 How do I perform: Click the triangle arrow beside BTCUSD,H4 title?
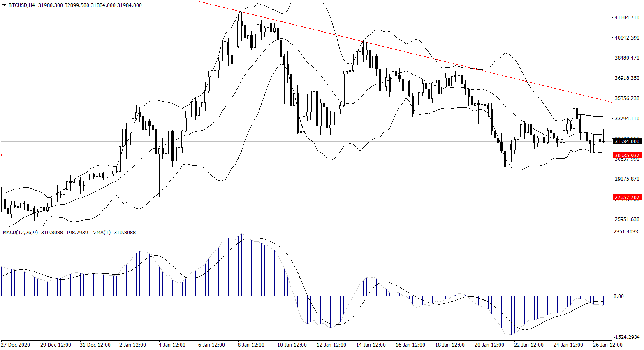coord(5,5)
